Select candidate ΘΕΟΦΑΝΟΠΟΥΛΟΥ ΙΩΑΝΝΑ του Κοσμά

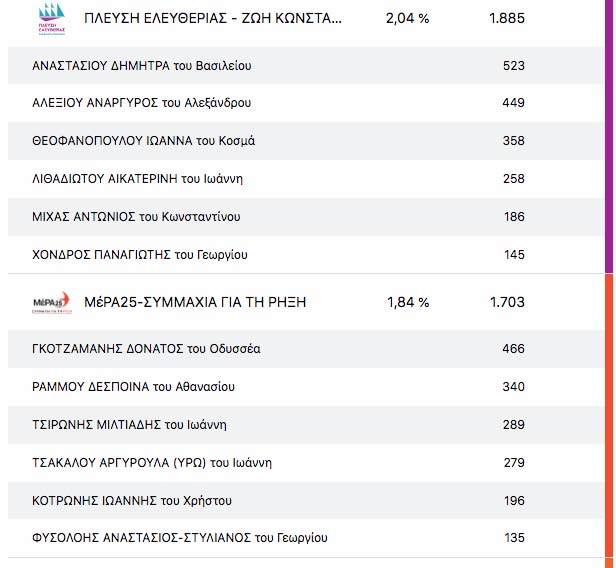(x=144, y=141)
